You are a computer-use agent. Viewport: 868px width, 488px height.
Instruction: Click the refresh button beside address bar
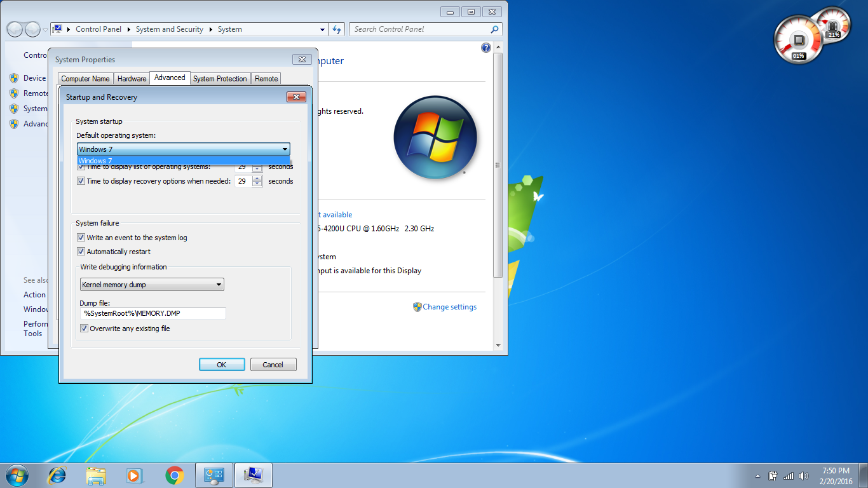[x=337, y=29]
